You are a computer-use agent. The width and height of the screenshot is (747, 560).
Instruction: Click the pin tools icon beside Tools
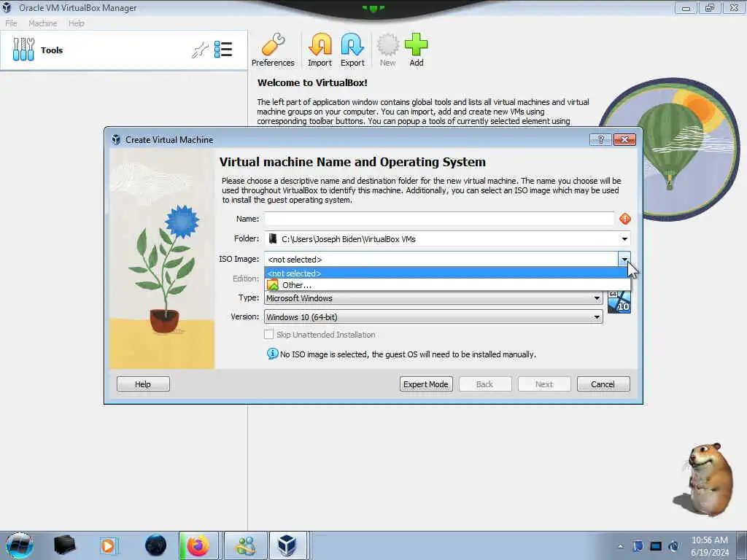coord(200,50)
